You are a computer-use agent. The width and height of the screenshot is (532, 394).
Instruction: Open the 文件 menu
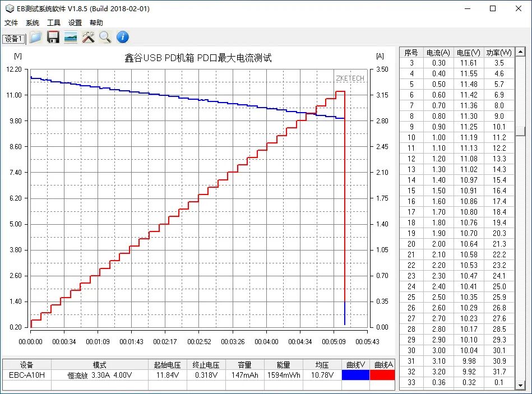pyautogui.click(x=11, y=23)
